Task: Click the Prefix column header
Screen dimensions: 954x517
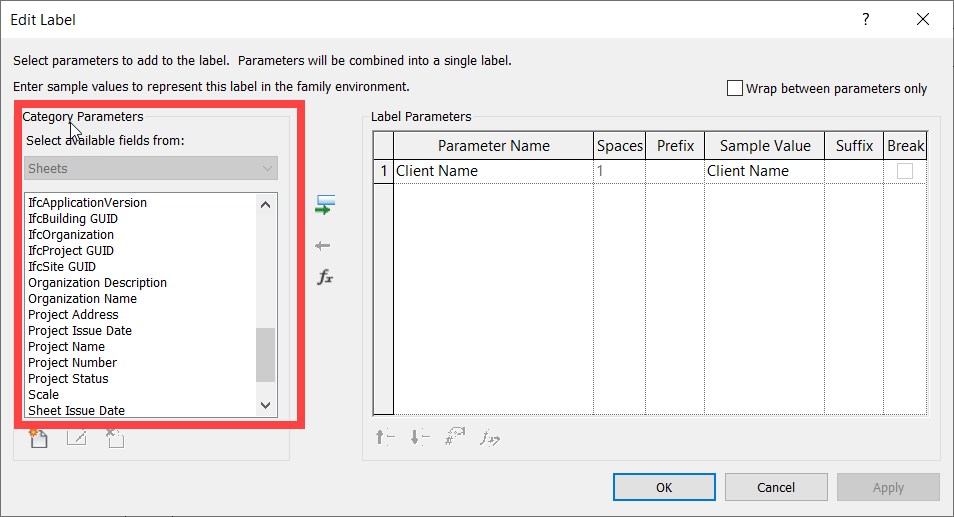Action: [x=675, y=146]
